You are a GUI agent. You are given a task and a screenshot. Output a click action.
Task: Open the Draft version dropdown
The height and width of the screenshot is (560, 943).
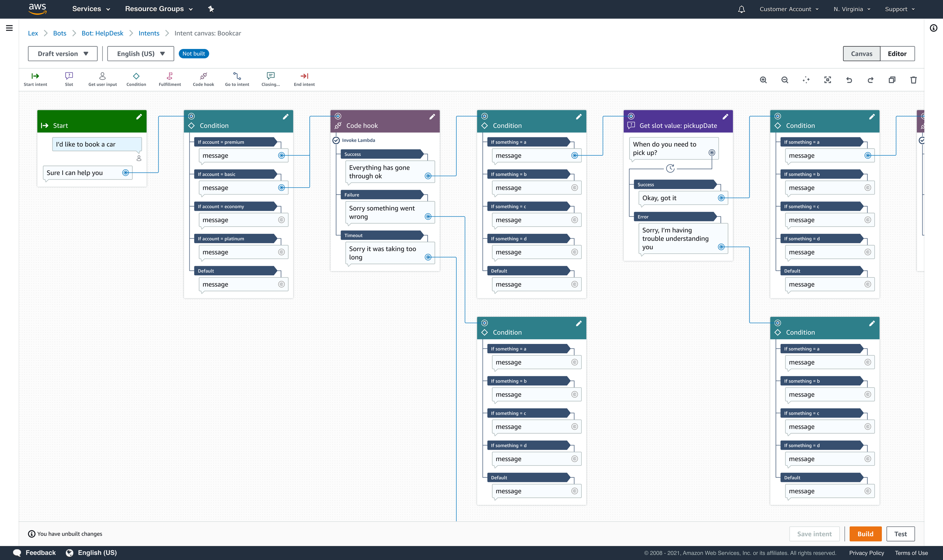pyautogui.click(x=63, y=54)
